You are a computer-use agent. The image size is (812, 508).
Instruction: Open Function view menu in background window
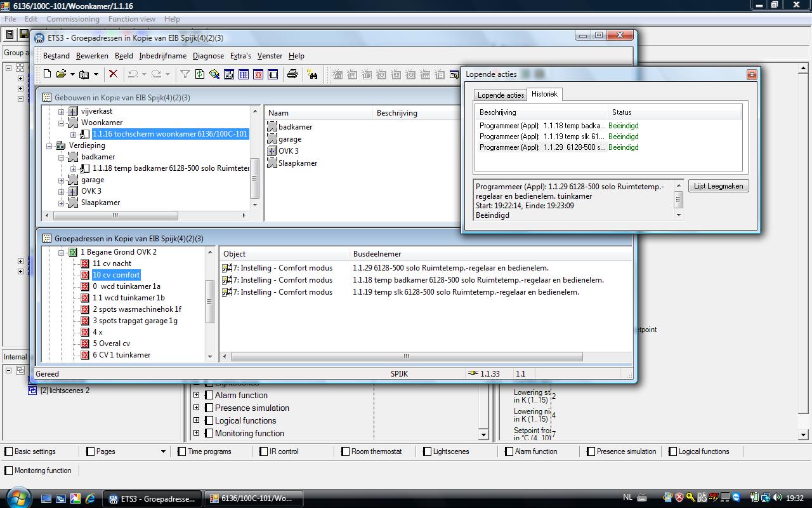(132, 19)
